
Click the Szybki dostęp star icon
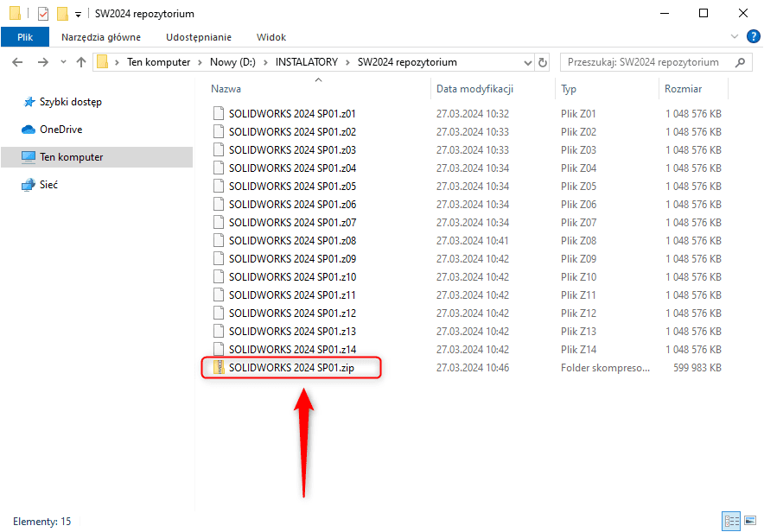[x=29, y=102]
